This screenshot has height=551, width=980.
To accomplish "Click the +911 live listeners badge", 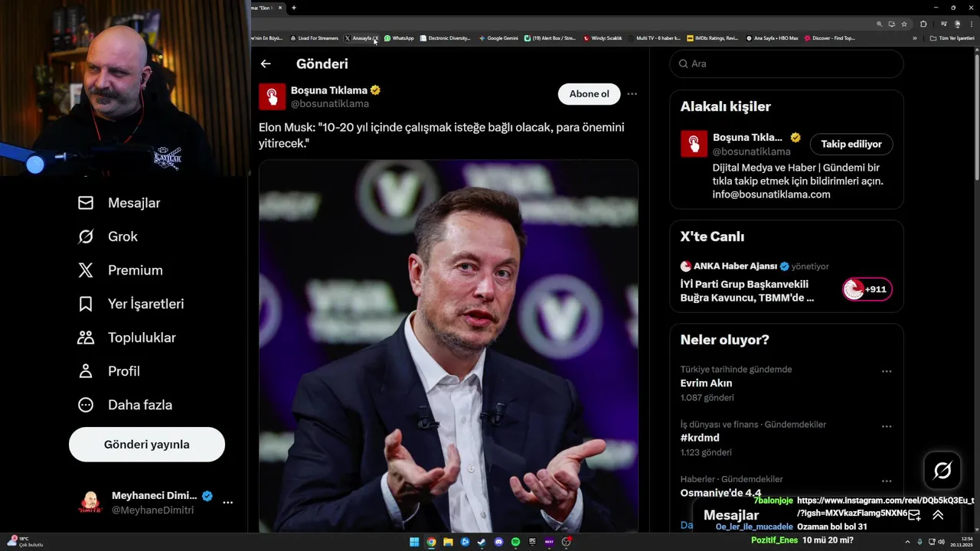I will 867,289.
